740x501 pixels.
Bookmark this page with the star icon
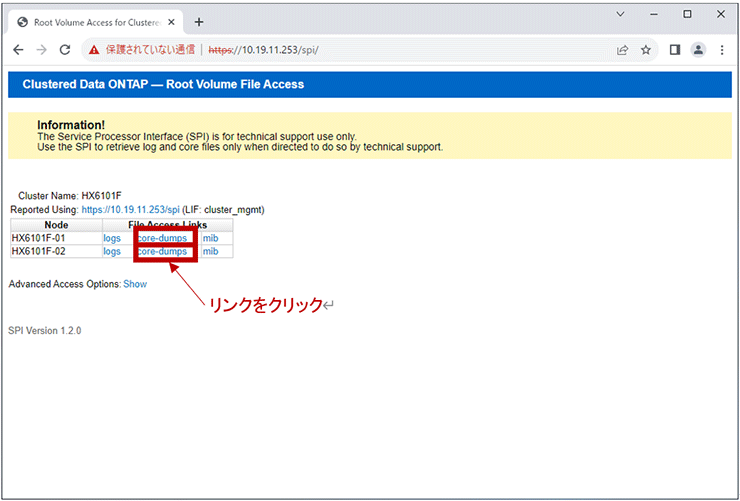pos(646,50)
